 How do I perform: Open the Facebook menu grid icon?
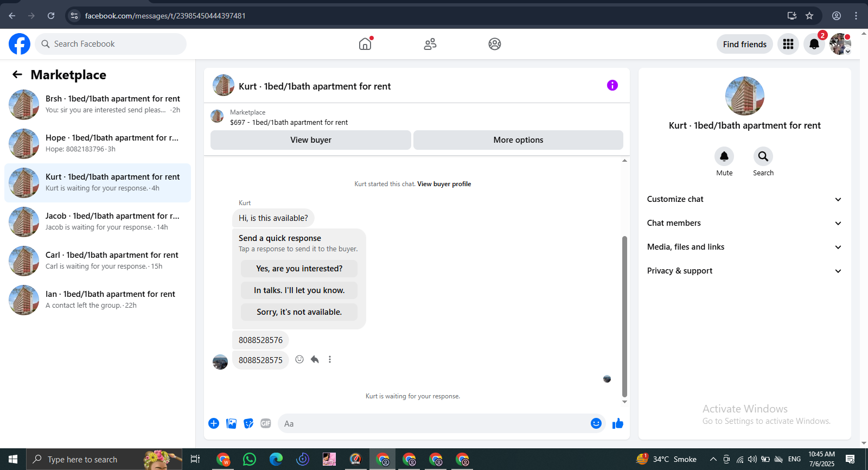(788, 44)
